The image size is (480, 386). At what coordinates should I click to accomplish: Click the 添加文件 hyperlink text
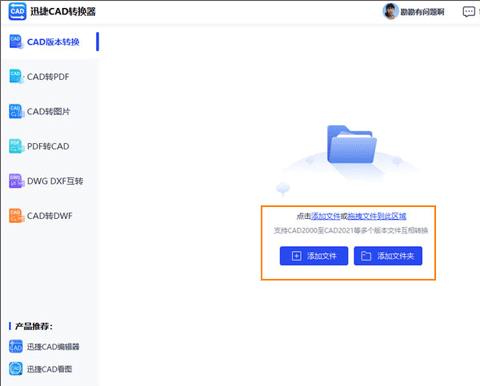tap(325, 216)
